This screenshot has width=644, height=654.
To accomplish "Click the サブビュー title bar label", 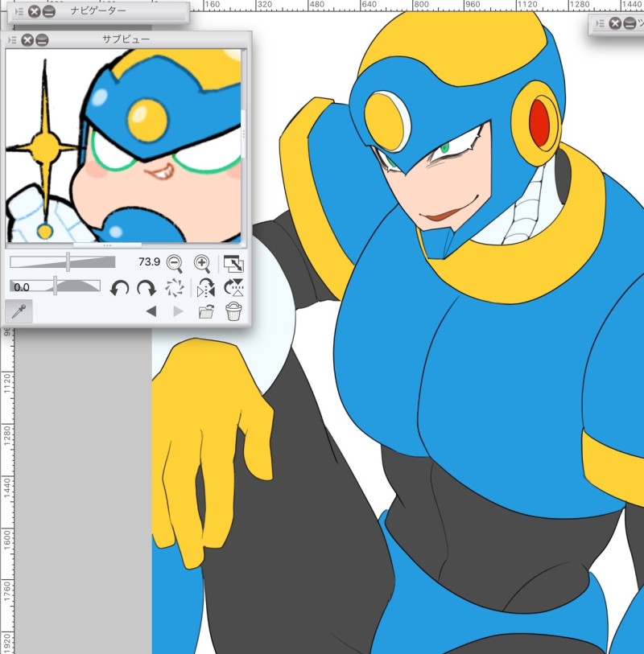I will click(x=126, y=39).
